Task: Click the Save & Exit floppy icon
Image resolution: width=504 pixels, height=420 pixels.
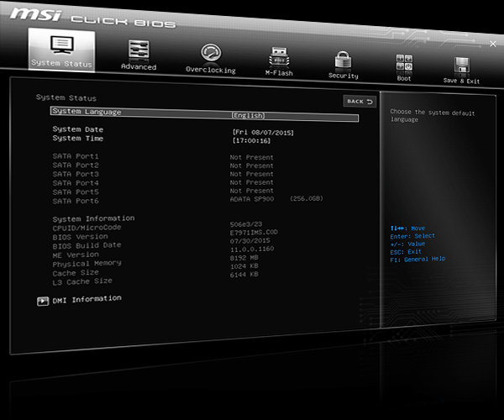Action: click(461, 66)
